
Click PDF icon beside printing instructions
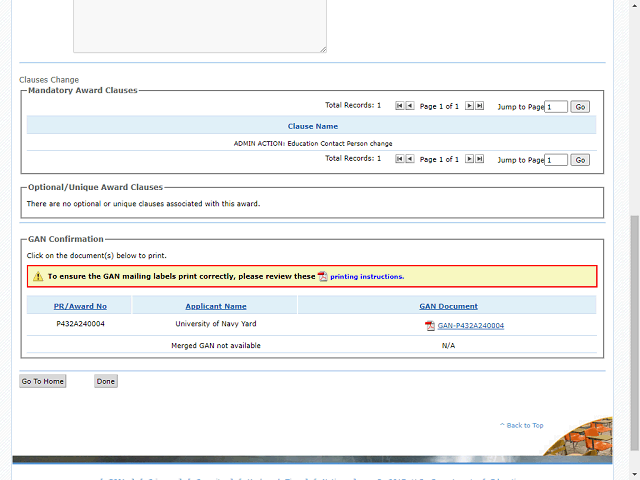tap(322, 276)
